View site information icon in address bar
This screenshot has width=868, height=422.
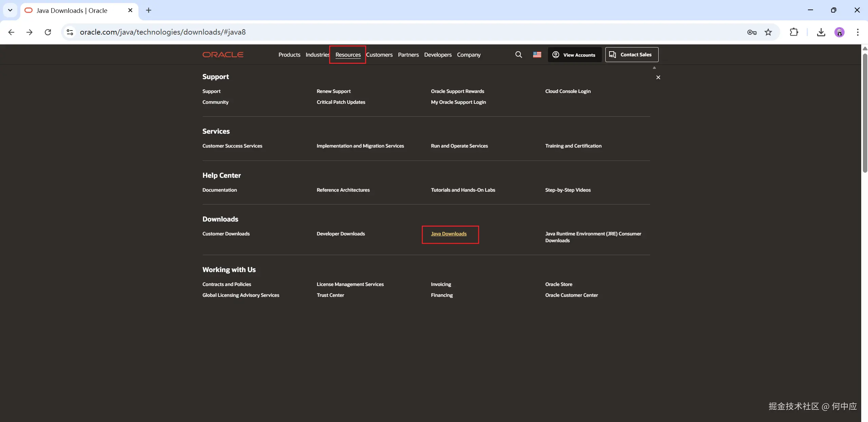(x=70, y=32)
